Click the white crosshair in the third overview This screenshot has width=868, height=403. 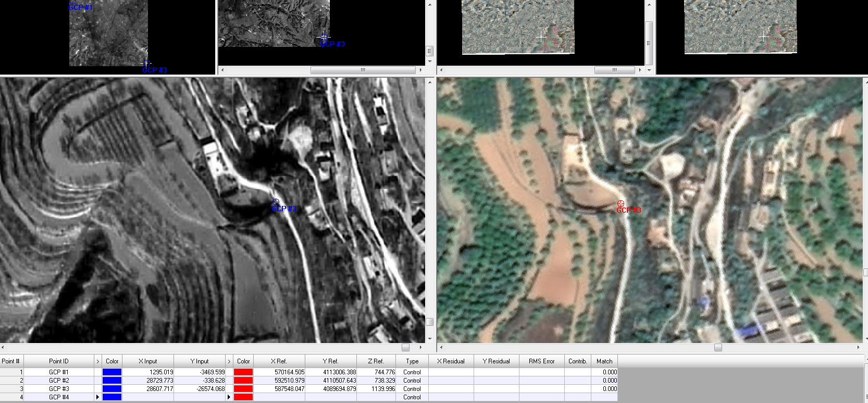[541, 37]
